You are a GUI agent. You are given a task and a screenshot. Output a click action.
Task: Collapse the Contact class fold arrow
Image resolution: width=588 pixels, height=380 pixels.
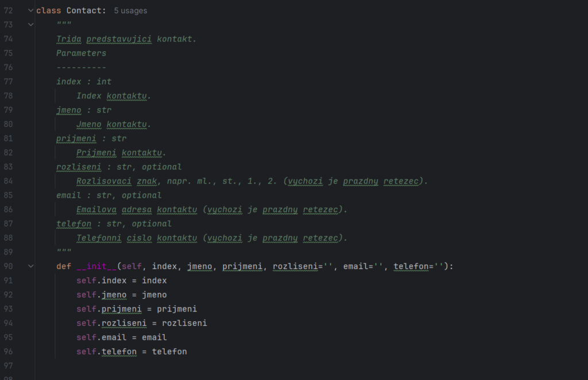(x=31, y=10)
